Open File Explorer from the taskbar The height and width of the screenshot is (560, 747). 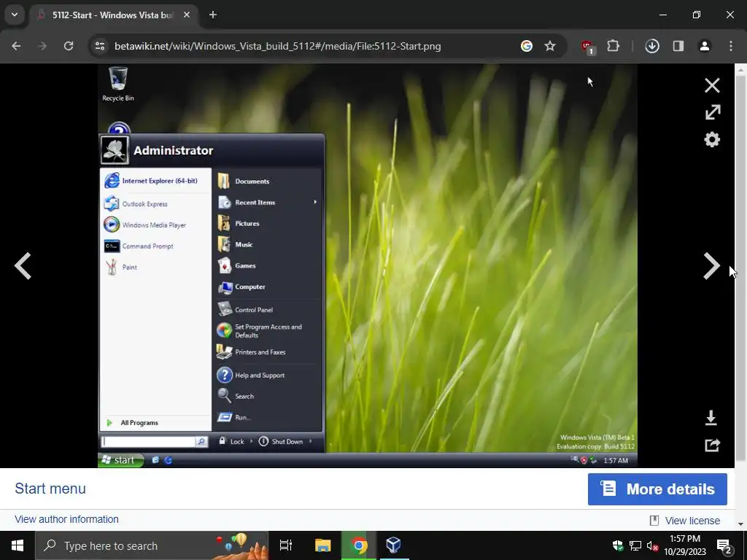pyautogui.click(x=322, y=545)
